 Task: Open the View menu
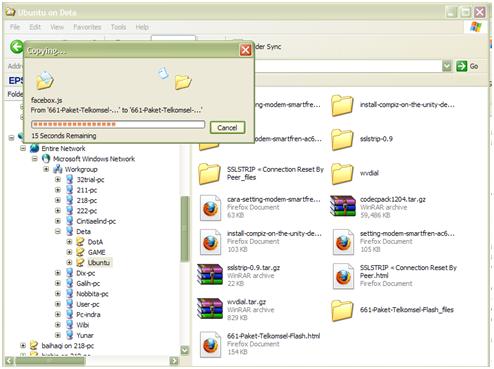57,27
